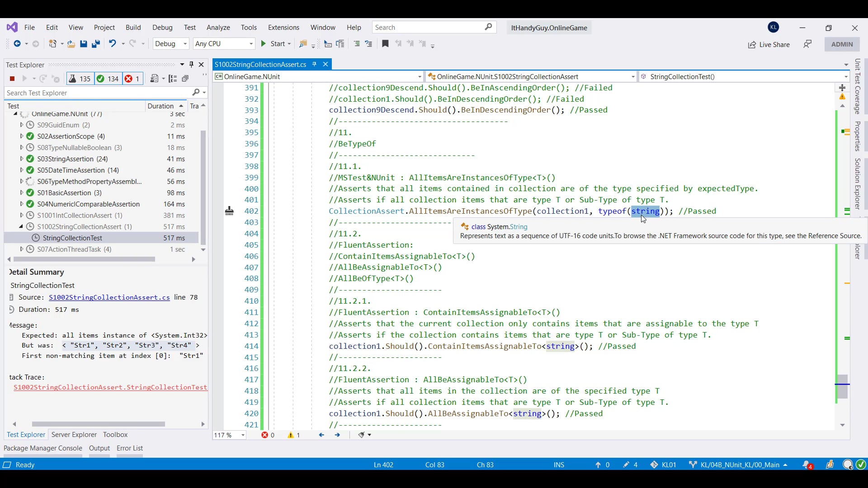Toggle the total tests filter showing 135

[x=80, y=79]
